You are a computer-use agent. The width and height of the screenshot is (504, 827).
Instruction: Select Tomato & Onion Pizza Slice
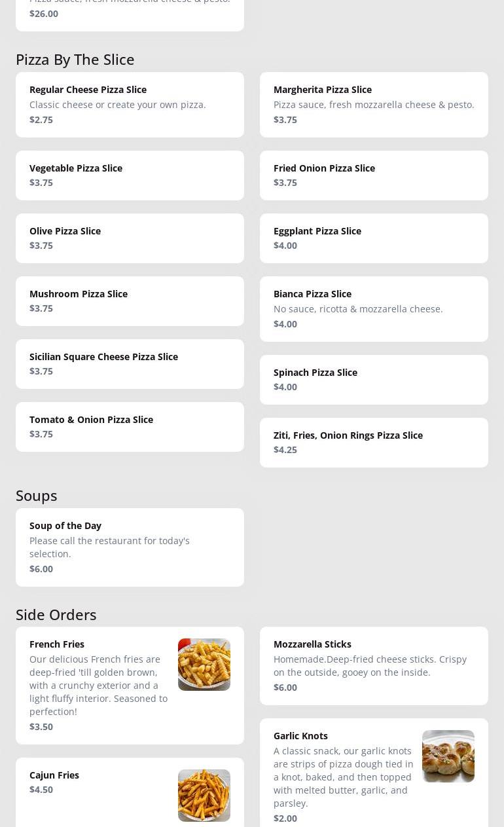(130, 427)
